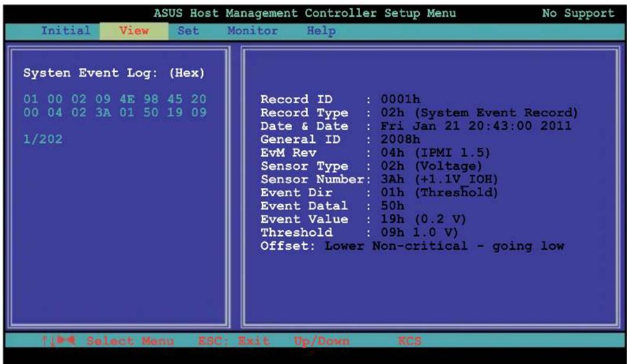The width and height of the screenshot is (627, 364).
Task: Click the General ID value 2008h
Action: [x=400, y=139]
